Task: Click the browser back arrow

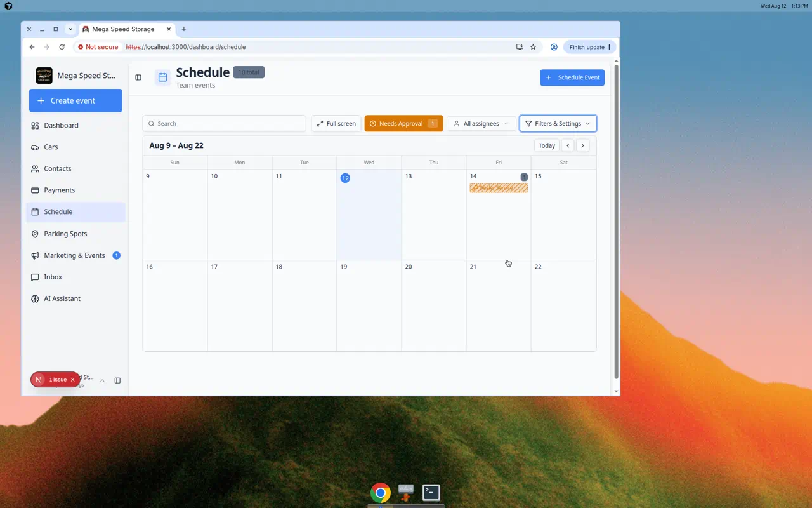Action: (x=32, y=47)
